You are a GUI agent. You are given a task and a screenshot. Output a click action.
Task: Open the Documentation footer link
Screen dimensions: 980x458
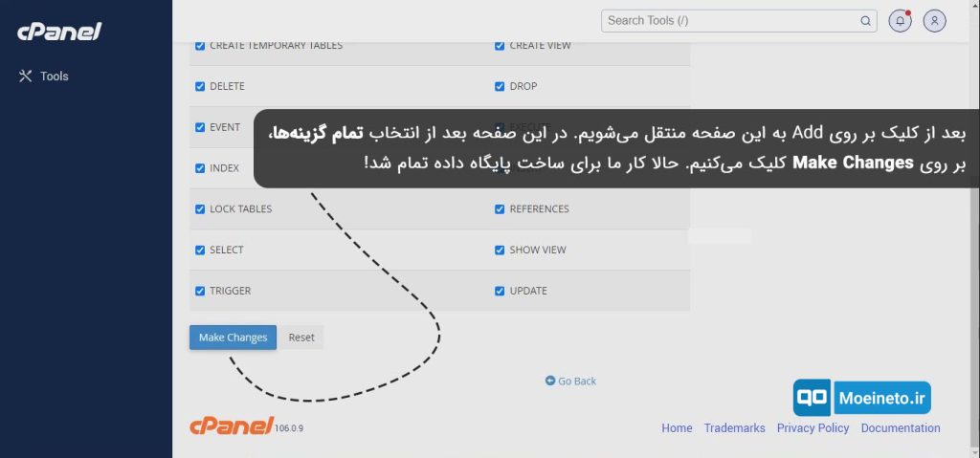[x=901, y=428]
